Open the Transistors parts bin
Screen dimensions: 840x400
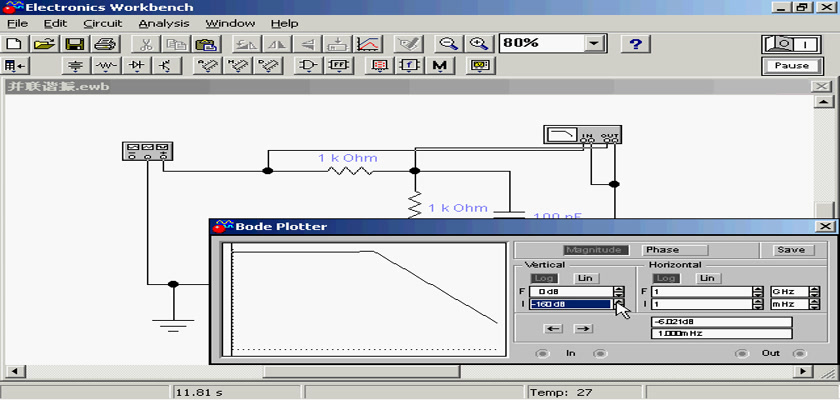point(166,66)
